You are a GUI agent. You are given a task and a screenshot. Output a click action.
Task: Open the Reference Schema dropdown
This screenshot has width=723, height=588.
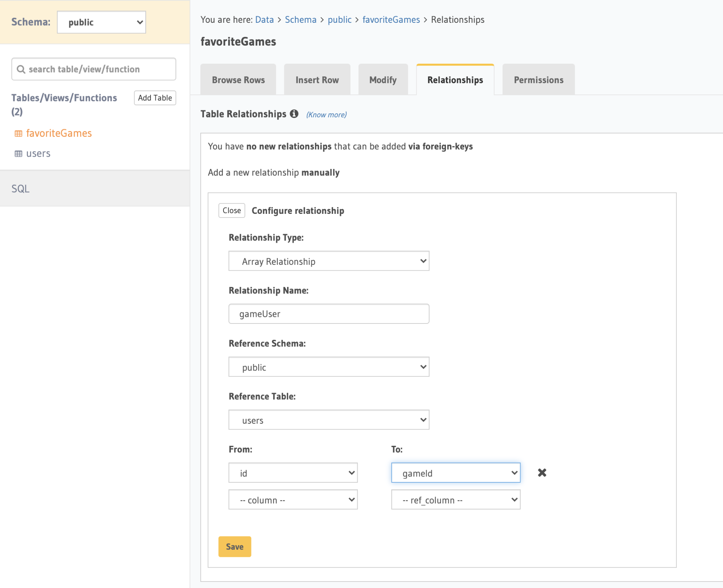click(x=328, y=367)
